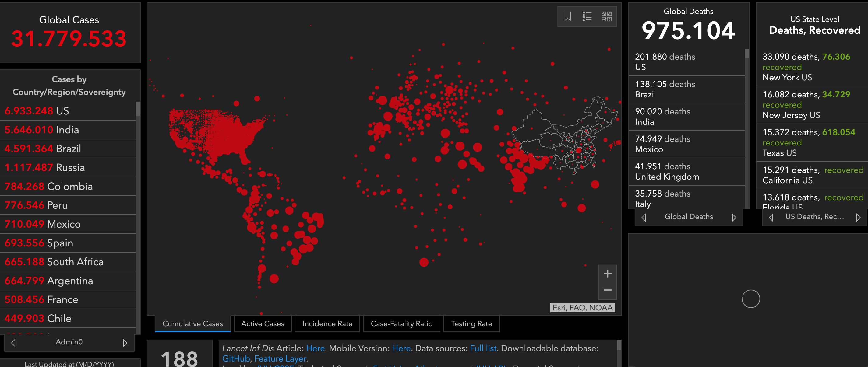This screenshot has height=367, width=868.
Task: Open the map bookmarks icon
Action: pyautogui.click(x=567, y=16)
